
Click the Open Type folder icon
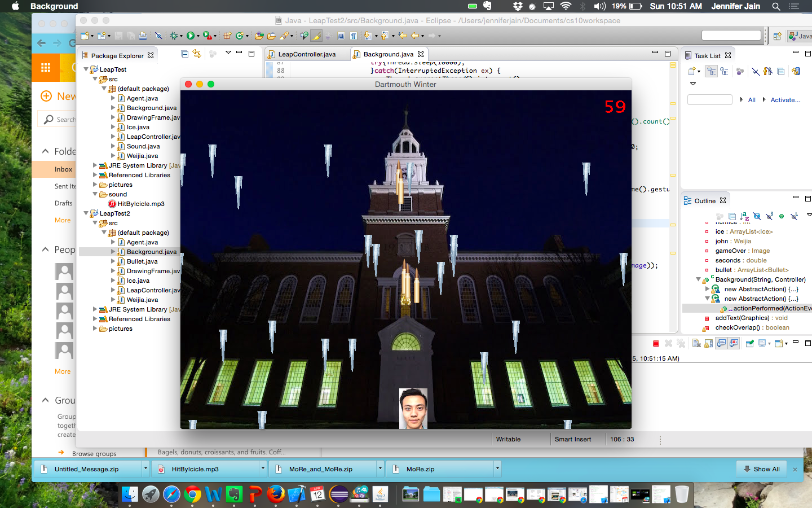259,36
